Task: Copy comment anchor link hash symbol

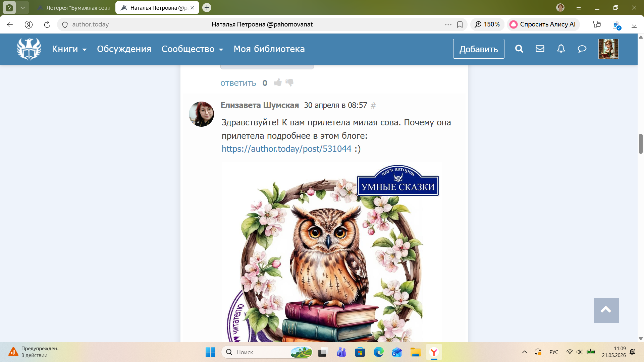Action: 373,106
